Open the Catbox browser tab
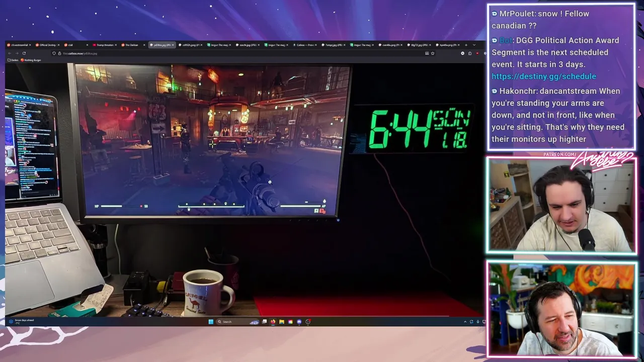This screenshot has width=644, height=362. pos(304,45)
